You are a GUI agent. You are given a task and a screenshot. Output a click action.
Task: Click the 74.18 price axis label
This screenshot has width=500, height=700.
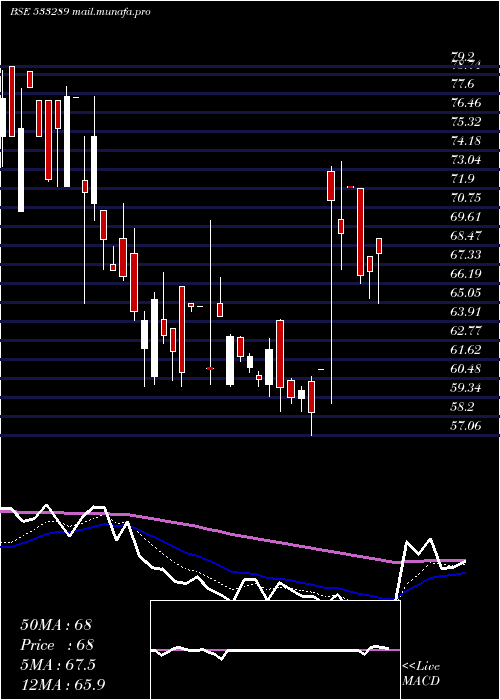click(466, 141)
